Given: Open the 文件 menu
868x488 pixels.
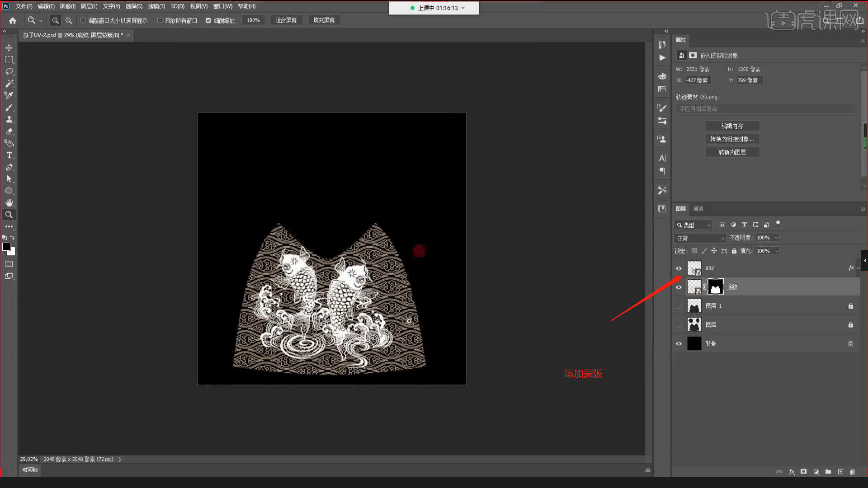Looking at the screenshot, I should [24, 6].
